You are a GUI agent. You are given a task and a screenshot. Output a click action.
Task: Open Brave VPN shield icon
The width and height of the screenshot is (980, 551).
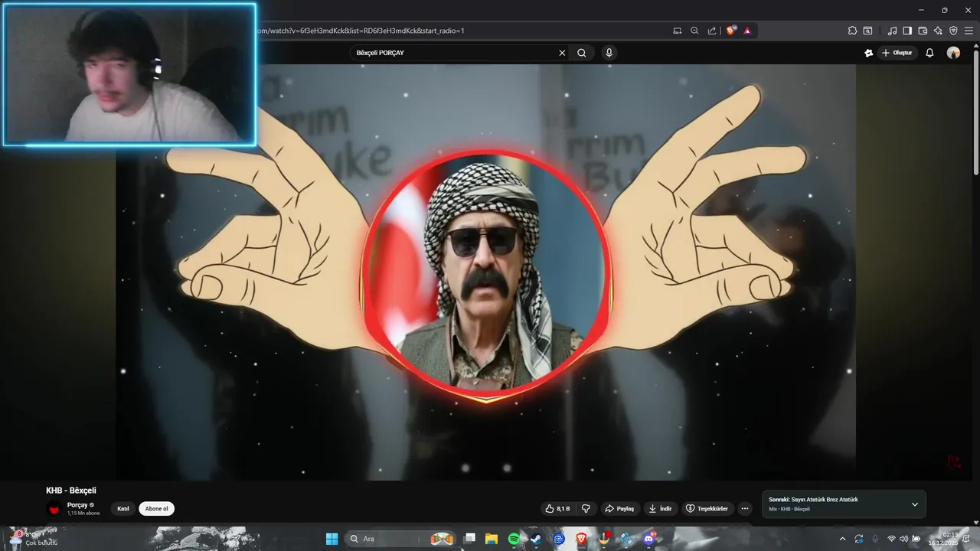click(x=953, y=31)
